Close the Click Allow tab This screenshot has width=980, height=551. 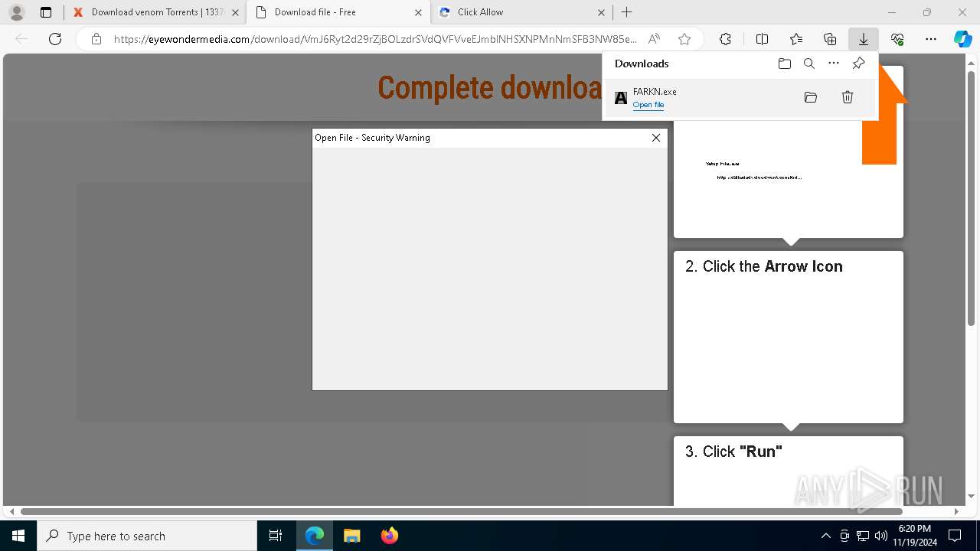pyautogui.click(x=601, y=12)
